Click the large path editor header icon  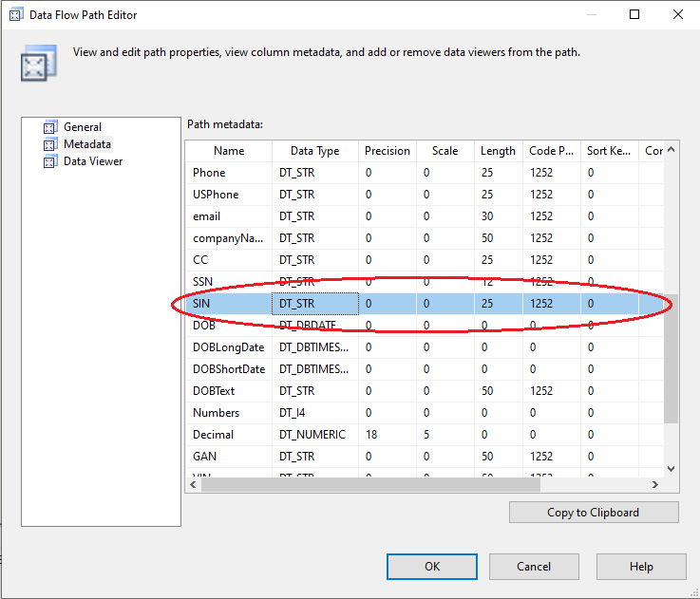pos(34,63)
